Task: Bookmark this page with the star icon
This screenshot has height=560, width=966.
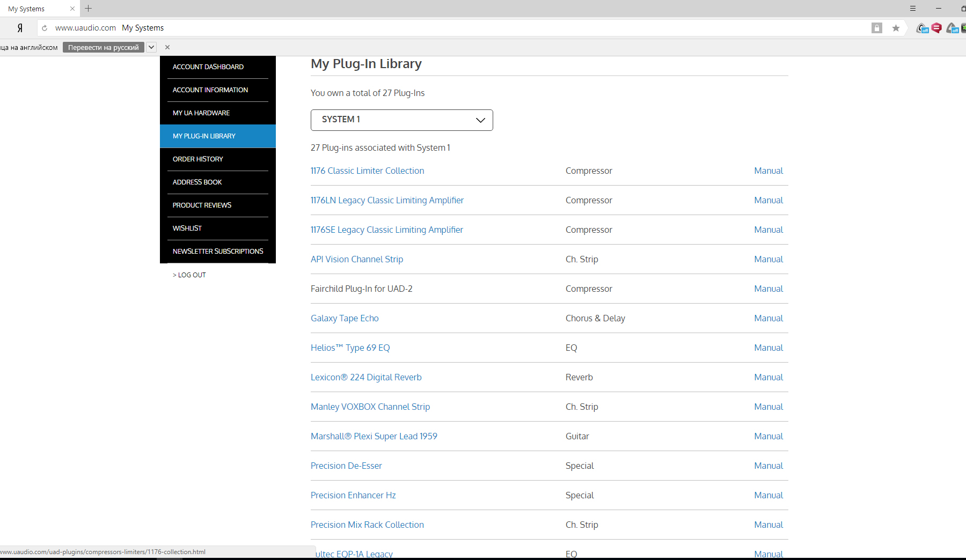Action: coord(896,28)
